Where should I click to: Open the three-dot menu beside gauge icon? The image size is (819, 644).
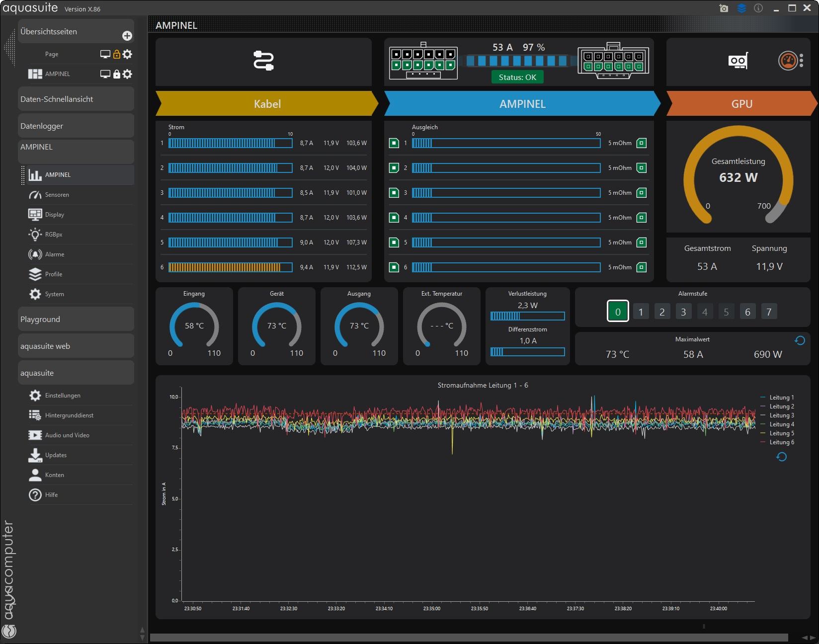[x=802, y=61]
